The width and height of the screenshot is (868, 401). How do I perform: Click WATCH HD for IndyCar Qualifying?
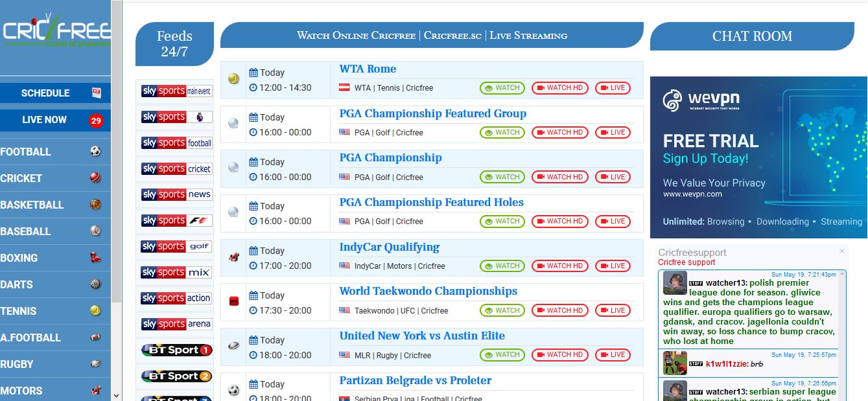[560, 266]
